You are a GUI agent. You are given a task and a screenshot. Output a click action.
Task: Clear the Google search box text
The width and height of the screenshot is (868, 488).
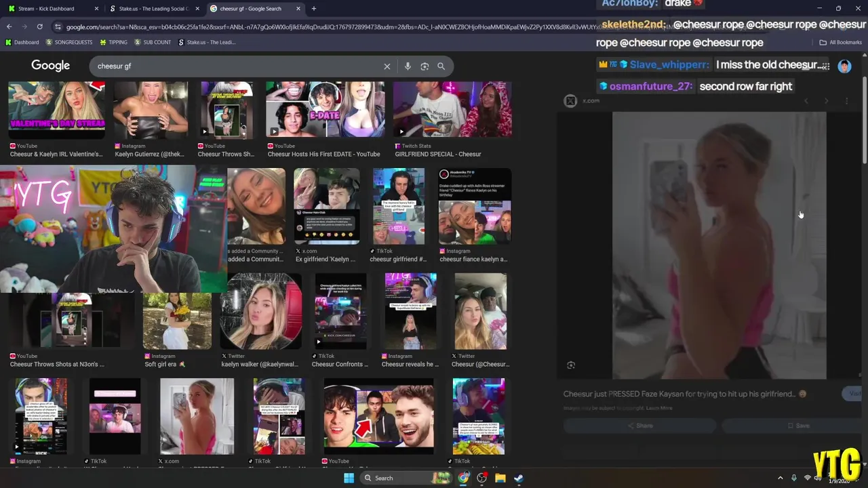(387, 66)
